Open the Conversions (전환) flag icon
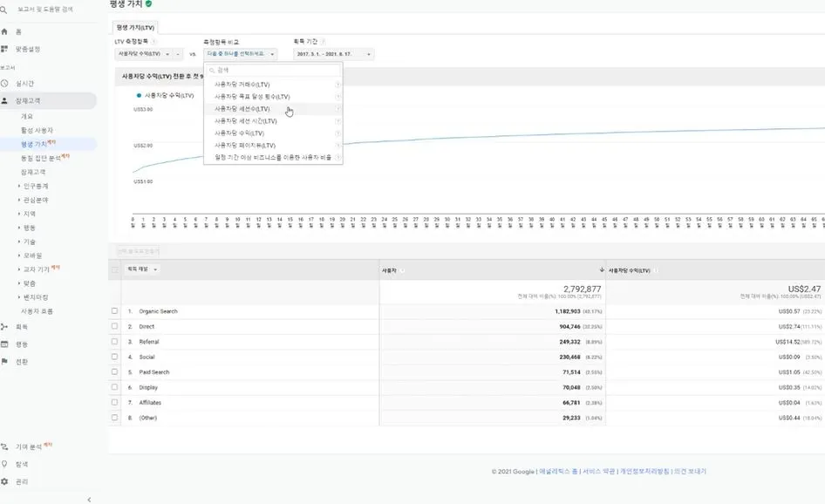This screenshot has height=504, width=825. (4, 361)
